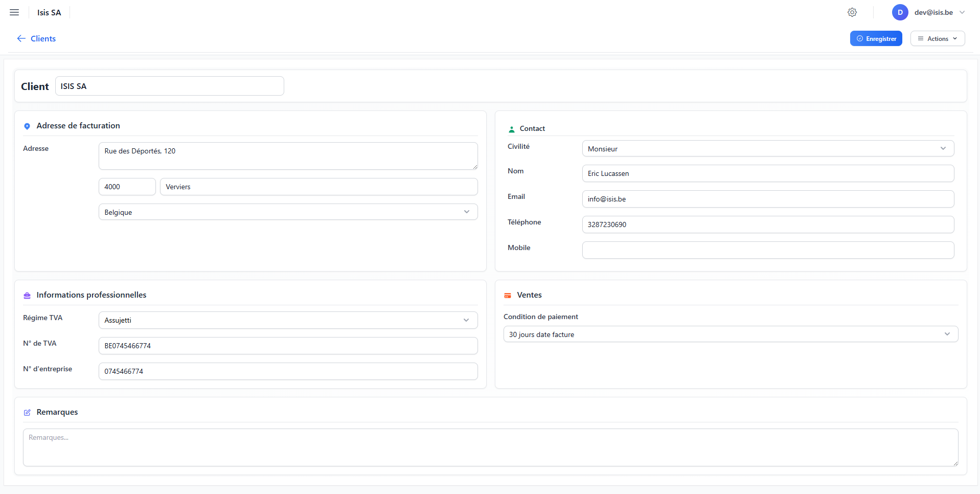
Task: Expand the Belgique country dropdown
Action: [x=288, y=212]
